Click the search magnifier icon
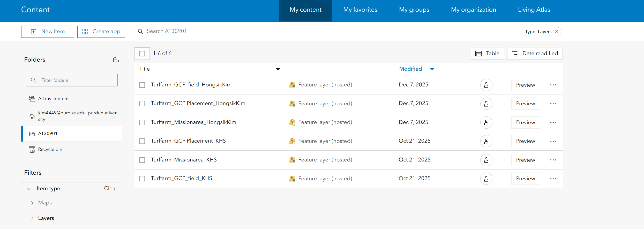 [x=140, y=31]
